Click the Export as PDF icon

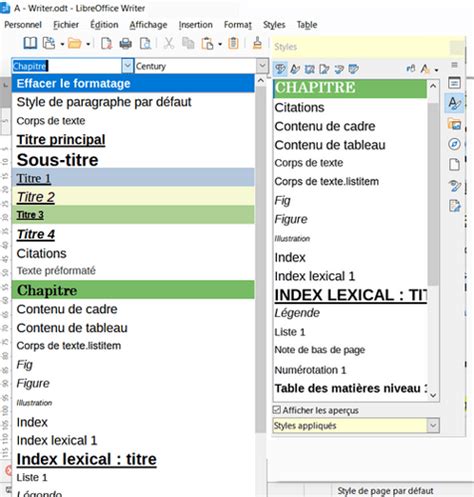pyautogui.click(x=106, y=43)
